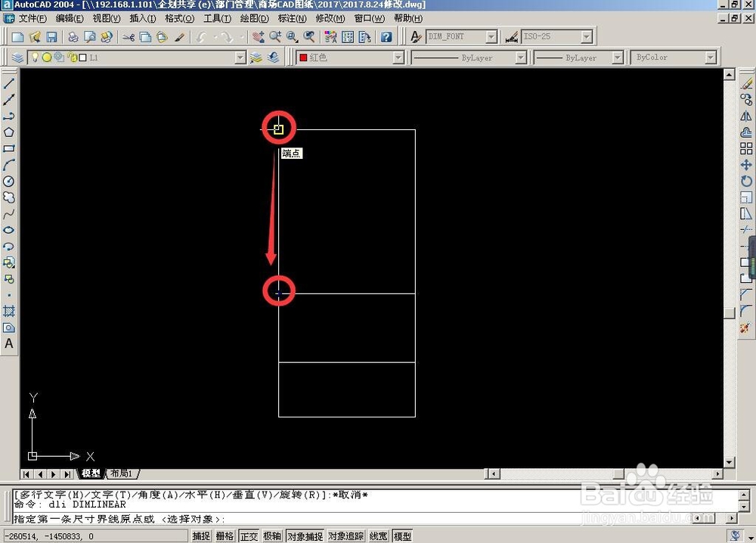Switch to the 模型 model tab
The height and width of the screenshot is (543, 756).
point(91,473)
